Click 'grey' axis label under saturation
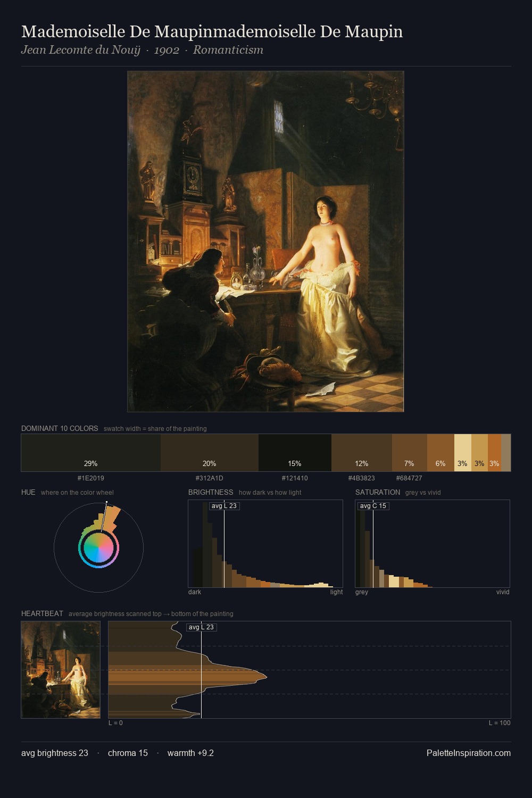 362,592
